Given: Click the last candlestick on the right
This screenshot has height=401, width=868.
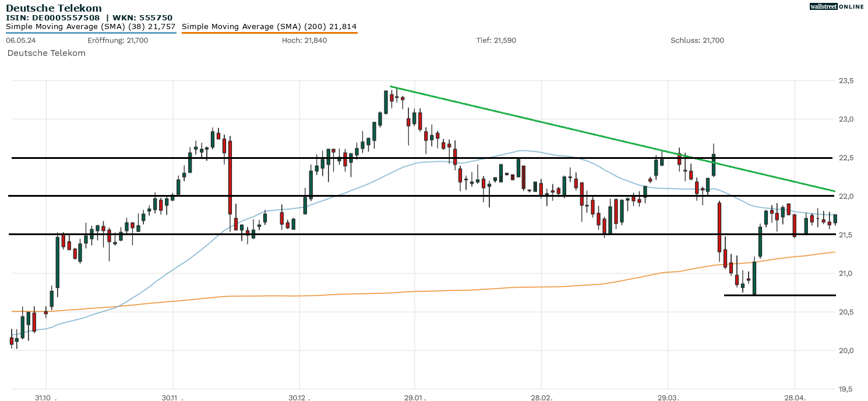Looking at the screenshot, I should coord(835,219).
